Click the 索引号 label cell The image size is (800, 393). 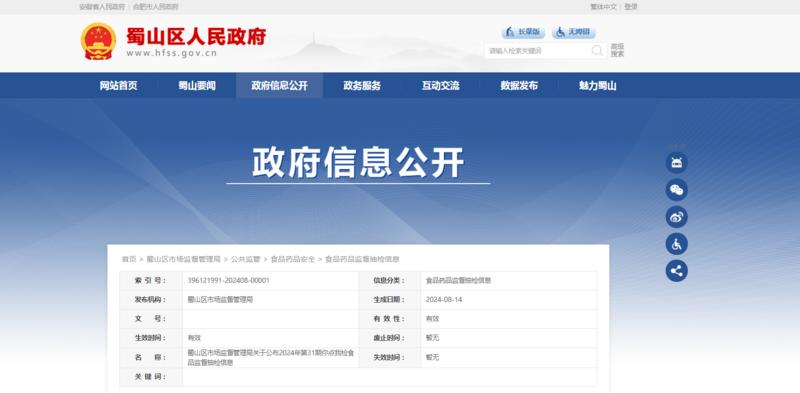pyautogui.click(x=151, y=281)
